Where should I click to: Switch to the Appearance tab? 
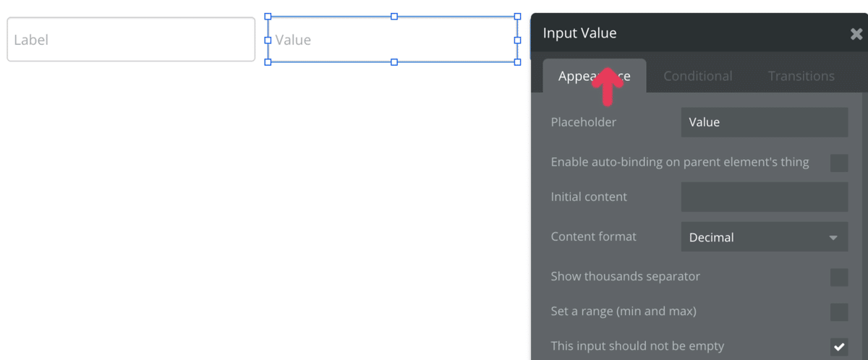pyautogui.click(x=594, y=76)
